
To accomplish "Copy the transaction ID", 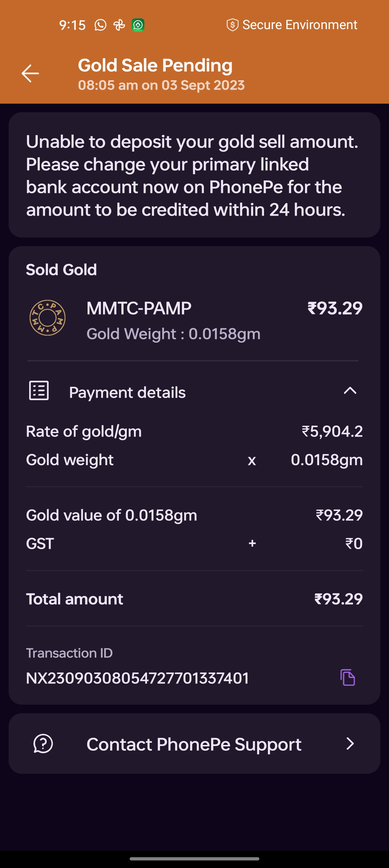I will tap(348, 678).
